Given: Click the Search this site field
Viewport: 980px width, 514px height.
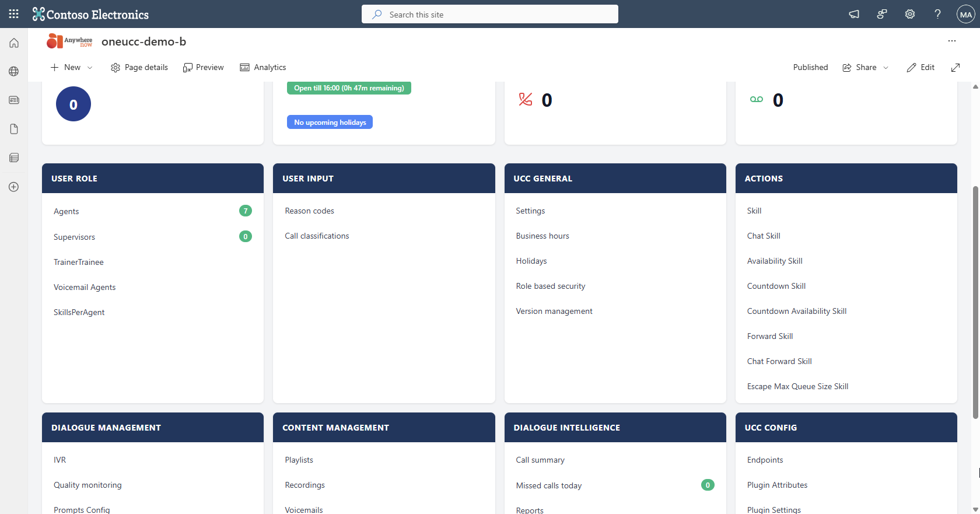Looking at the screenshot, I should pos(490,14).
